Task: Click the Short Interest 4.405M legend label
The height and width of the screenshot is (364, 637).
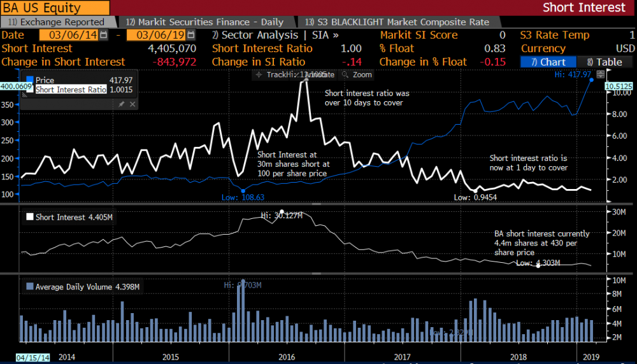Action: (74, 217)
